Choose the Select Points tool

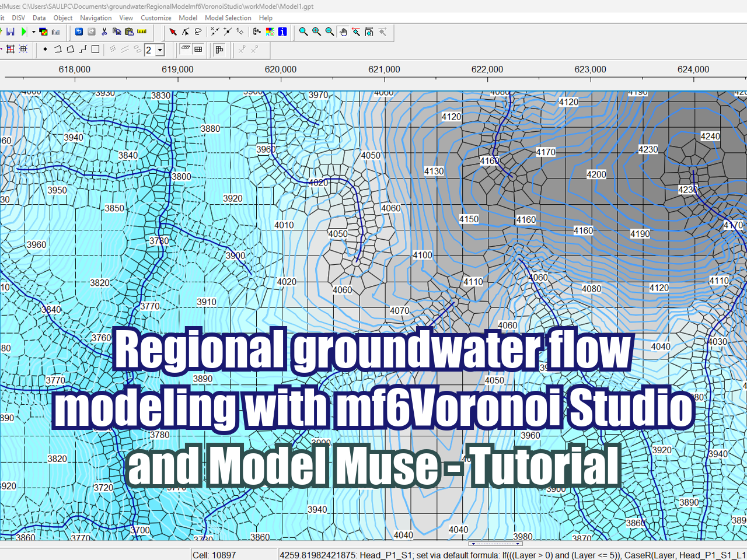(x=186, y=32)
